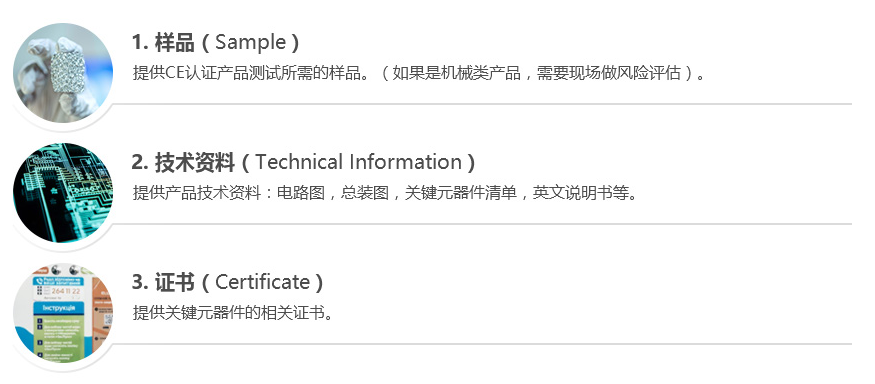Click the divider line under the Sample section

[x=483, y=104]
